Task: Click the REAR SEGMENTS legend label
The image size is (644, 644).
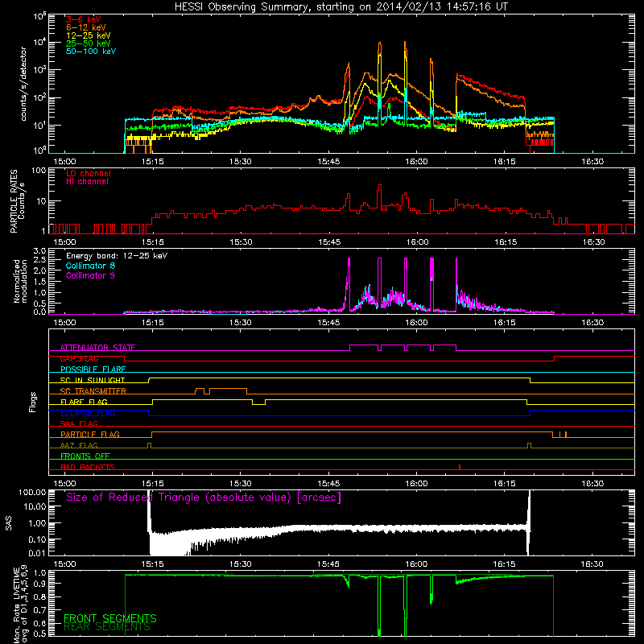Action: [107, 627]
